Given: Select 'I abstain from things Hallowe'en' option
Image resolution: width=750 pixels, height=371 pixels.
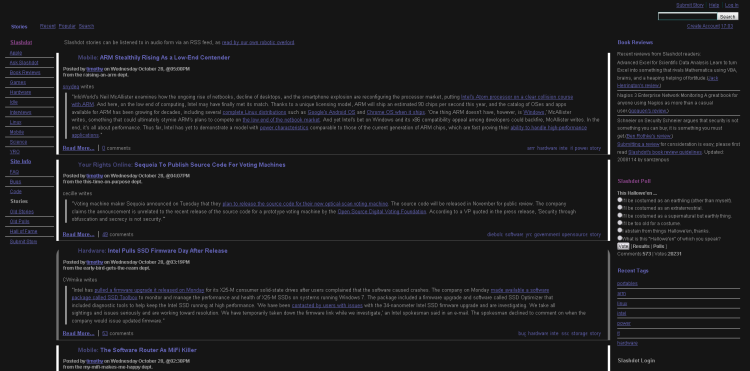Looking at the screenshot, I should [620, 230].
